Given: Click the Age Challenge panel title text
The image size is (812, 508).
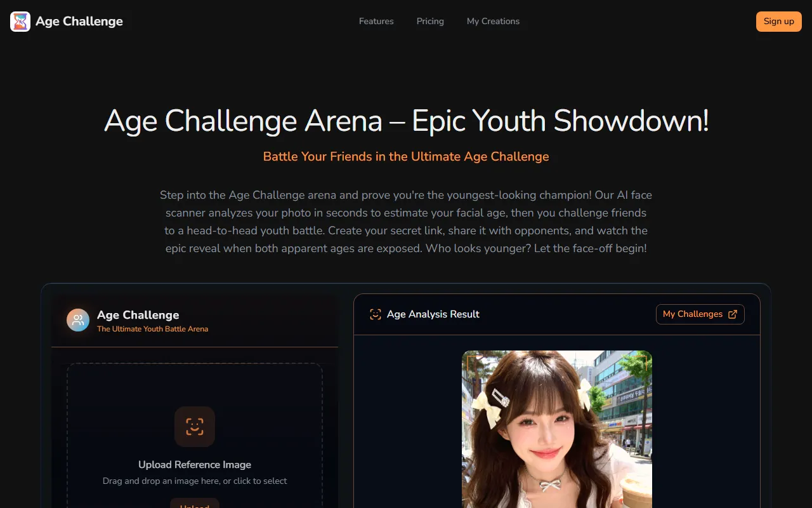Looking at the screenshot, I should tap(138, 315).
